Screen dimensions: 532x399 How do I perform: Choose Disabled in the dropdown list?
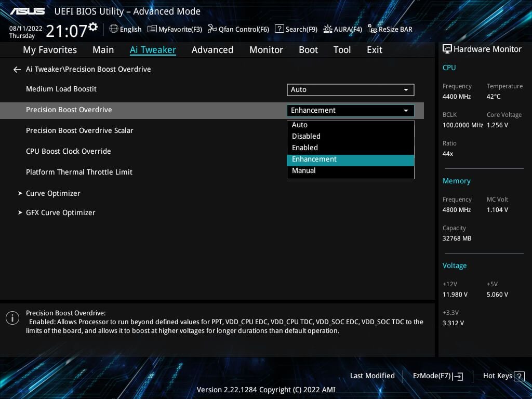point(351,136)
